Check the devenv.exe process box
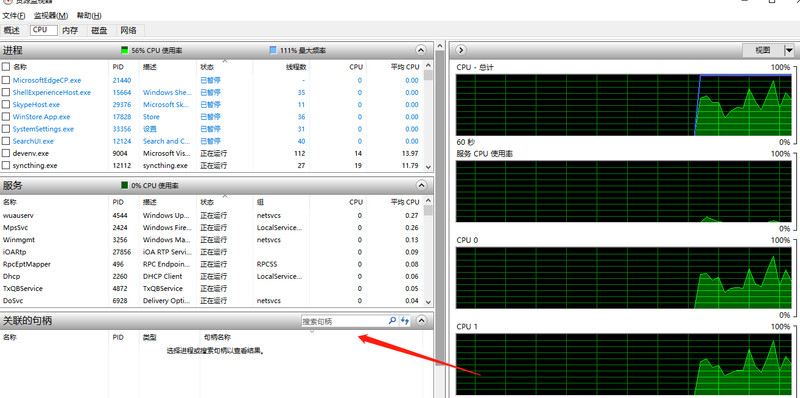This screenshot has width=800, height=398. pos(6,153)
